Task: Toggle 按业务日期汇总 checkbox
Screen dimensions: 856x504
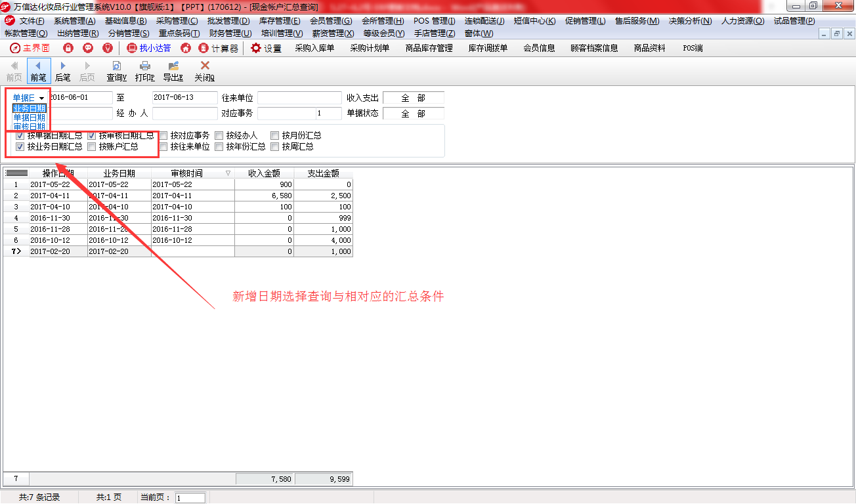Action: [20, 147]
